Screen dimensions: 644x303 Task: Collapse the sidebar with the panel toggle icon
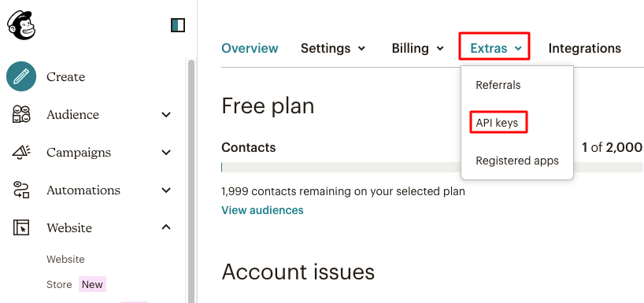[178, 25]
